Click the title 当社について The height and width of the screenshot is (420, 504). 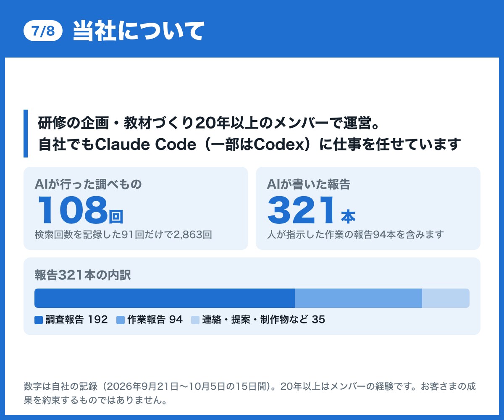[x=139, y=31]
